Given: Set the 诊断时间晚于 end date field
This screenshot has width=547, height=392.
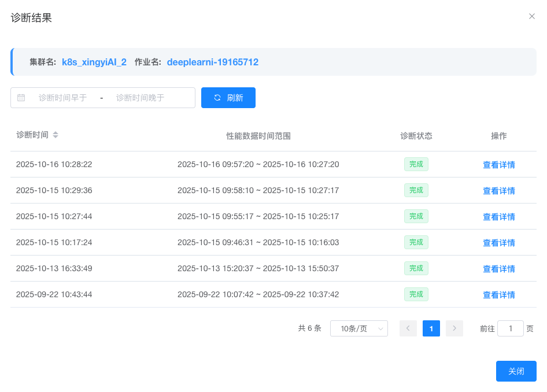Looking at the screenshot, I should [141, 98].
